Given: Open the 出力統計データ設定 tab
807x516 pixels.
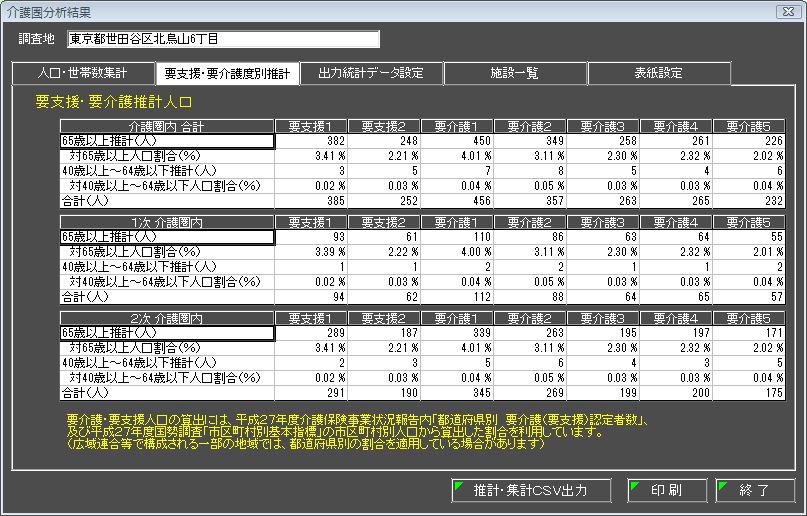Looking at the screenshot, I should point(371,73).
